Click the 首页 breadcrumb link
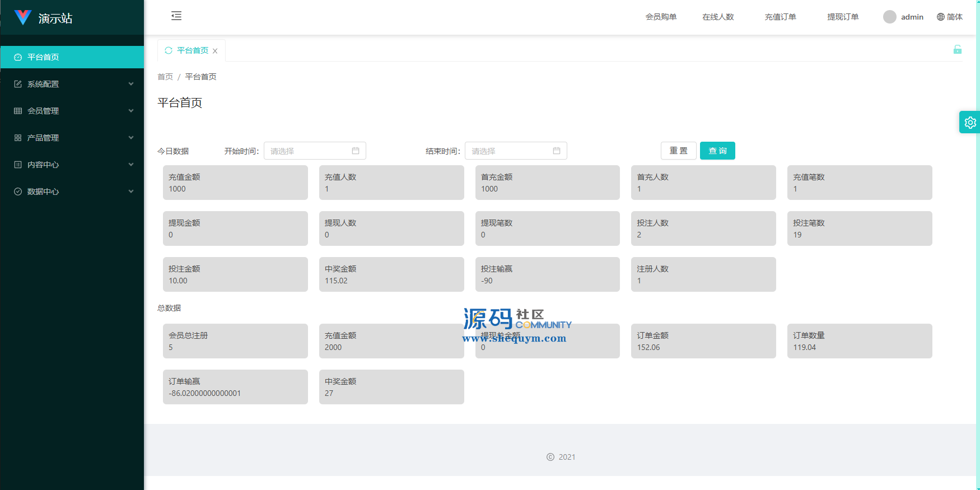This screenshot has height=490, width=980. 165,77
